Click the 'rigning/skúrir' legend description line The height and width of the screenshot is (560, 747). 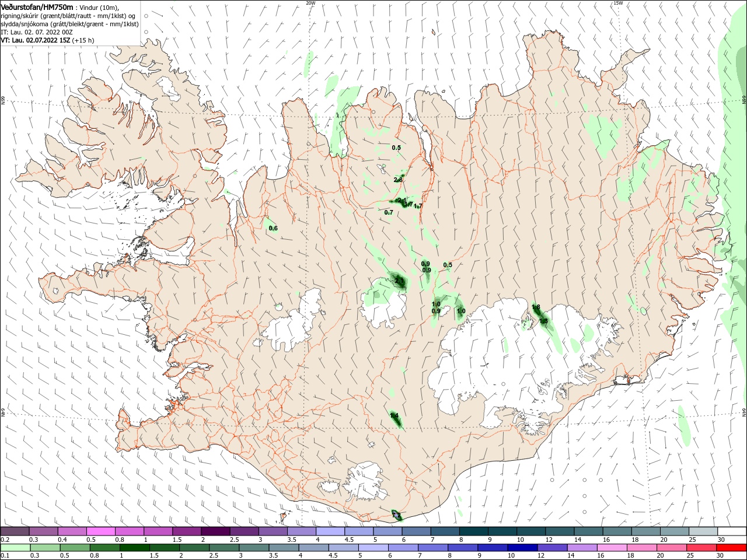tap(68, 16)
